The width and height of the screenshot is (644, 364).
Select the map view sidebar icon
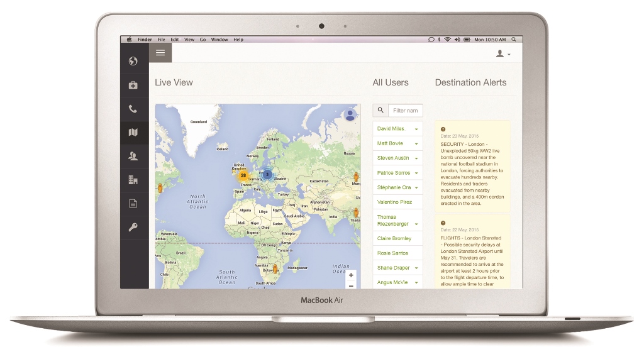tap(133, 132)
